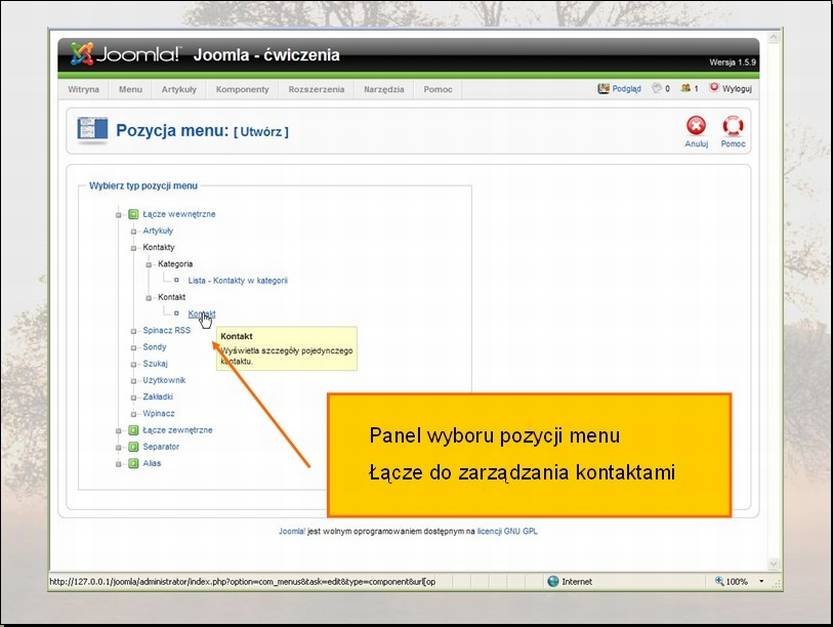
Task: Select the Wpinacz tree item
Action: 158,413
